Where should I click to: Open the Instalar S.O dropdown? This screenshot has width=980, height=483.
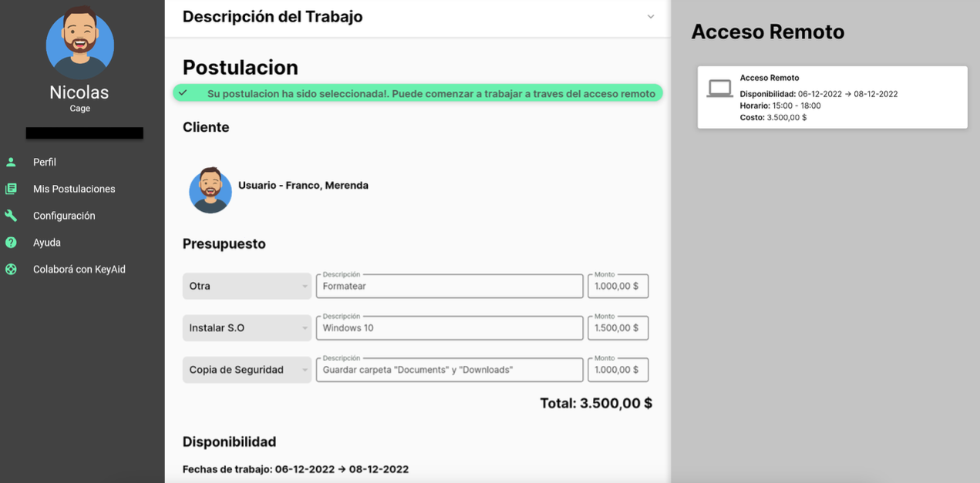[247, 327]
